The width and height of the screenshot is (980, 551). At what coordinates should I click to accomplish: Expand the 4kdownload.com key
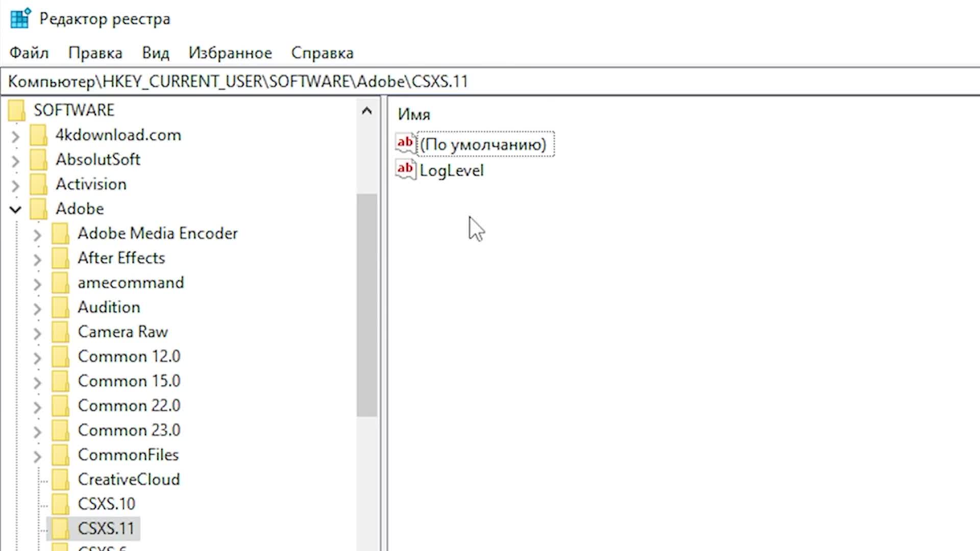pos(16,136)
